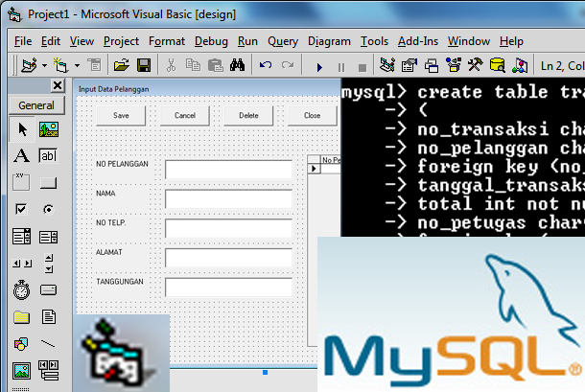Save the project with the floppy icon
The image size is (585, 392).
(x=144, y=65)
